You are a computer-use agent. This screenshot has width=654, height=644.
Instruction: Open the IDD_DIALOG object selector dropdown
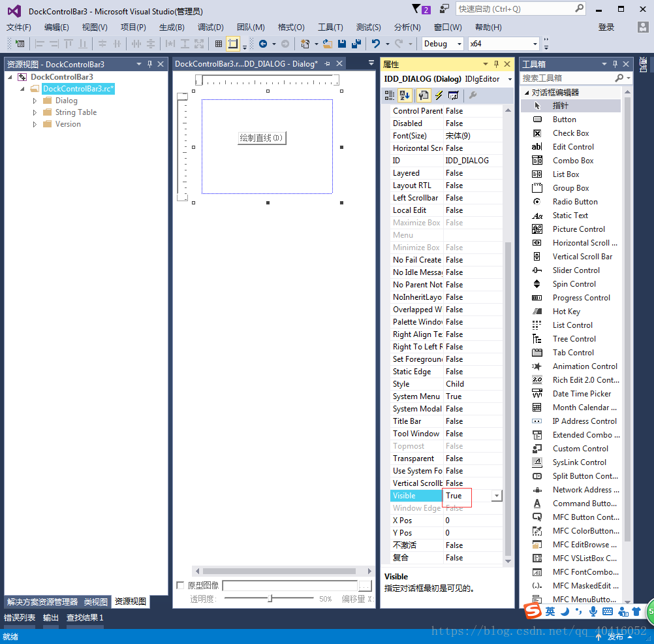pyautogui.click(x=510, y=79)
